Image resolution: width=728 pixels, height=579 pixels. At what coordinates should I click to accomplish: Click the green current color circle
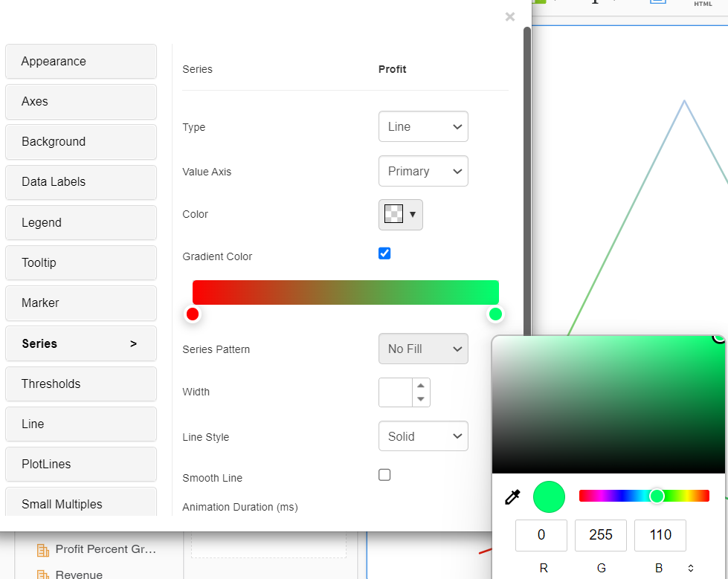(x=549, y=496)
